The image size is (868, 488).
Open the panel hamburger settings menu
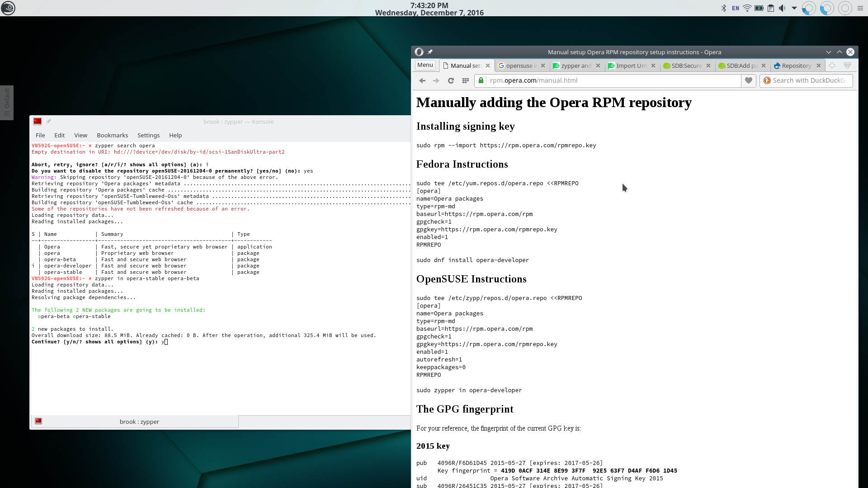(860, 8)
